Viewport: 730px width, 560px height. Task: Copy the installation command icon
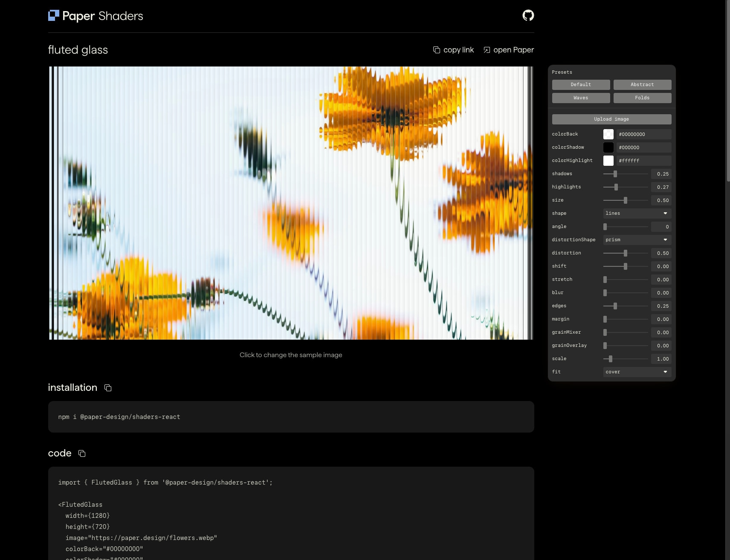pos(108,388)
